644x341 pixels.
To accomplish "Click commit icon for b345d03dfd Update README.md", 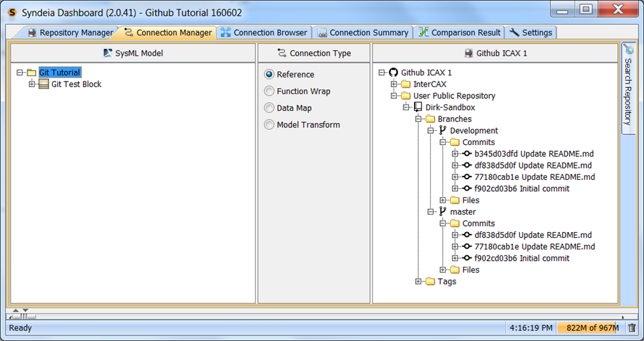I will [466, 154].
